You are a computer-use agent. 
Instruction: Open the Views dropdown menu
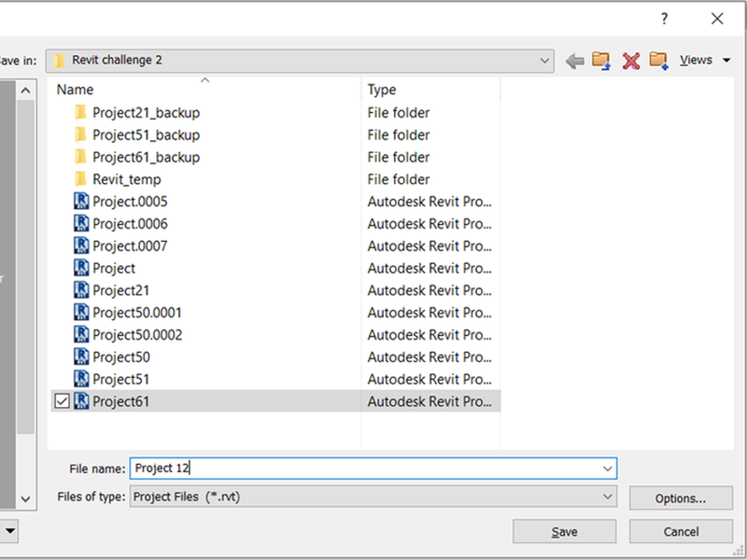click(x=705, y=60)
